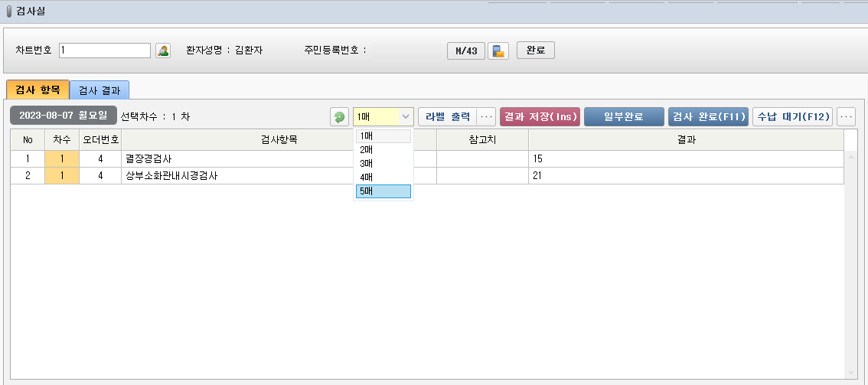Open the label count dropdown showing 1매
868x385 pixels.
pos(383,117)
